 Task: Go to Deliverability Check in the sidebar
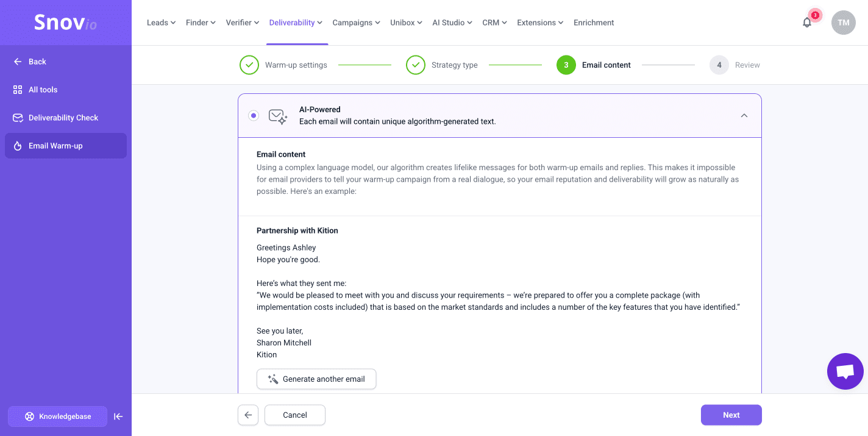(63, 118)
